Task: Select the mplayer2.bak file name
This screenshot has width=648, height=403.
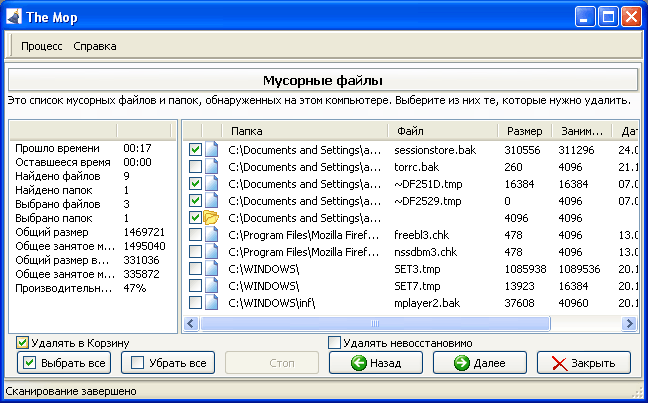Action: 427,303
